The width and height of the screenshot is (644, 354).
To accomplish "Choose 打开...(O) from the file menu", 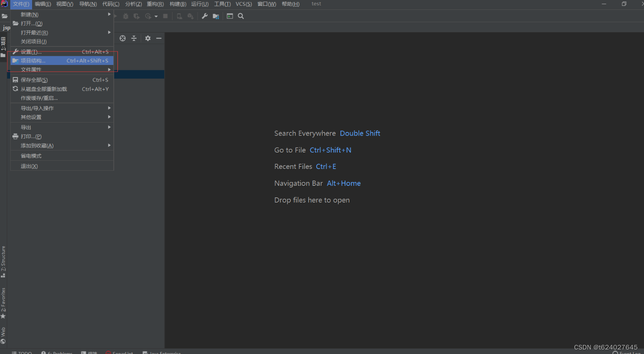I will 62,23.
